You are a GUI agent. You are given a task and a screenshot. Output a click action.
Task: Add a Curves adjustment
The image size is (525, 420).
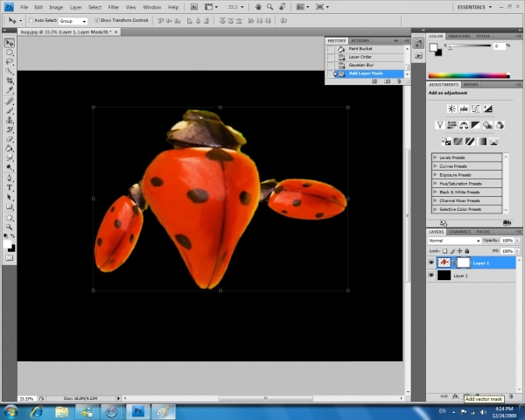pos(475,108)
